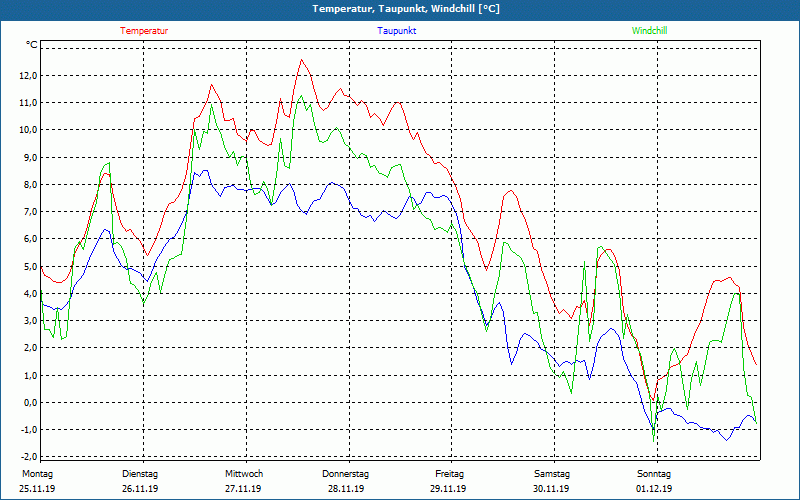Click the Dienstag day label

coord(140,474)
